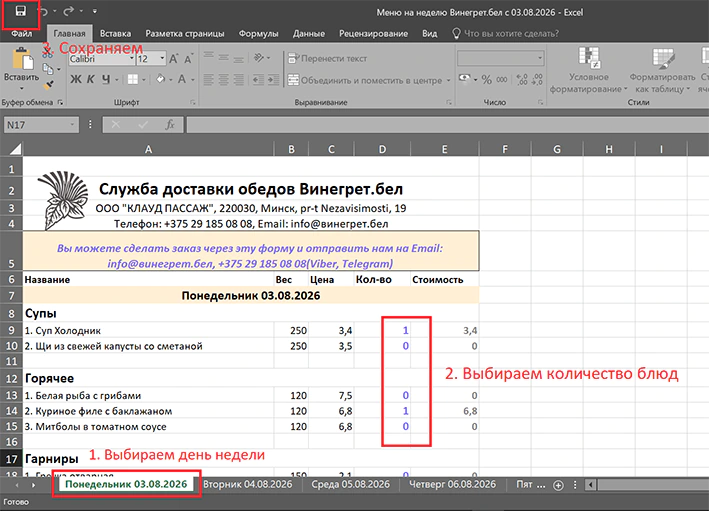The height and width of the screenshot is (511, 709).
Task: Open the Шрифт group dialog launcher
Action: click(193, 103)
